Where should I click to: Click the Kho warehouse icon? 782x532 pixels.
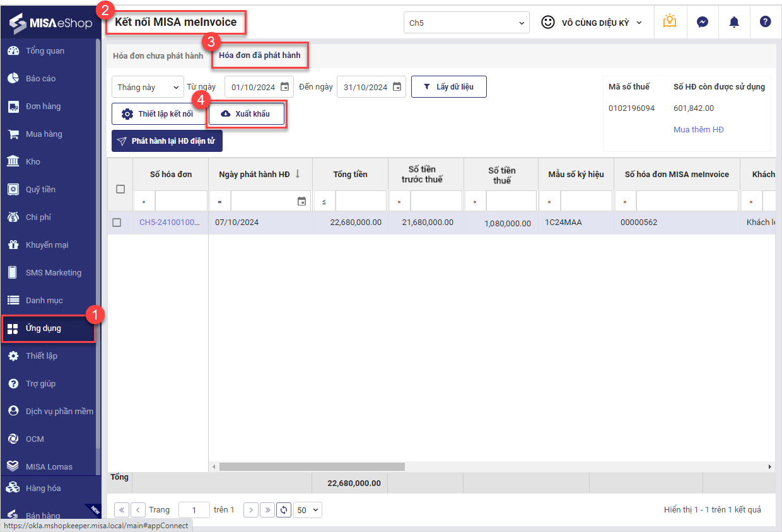tap(13, 162)
